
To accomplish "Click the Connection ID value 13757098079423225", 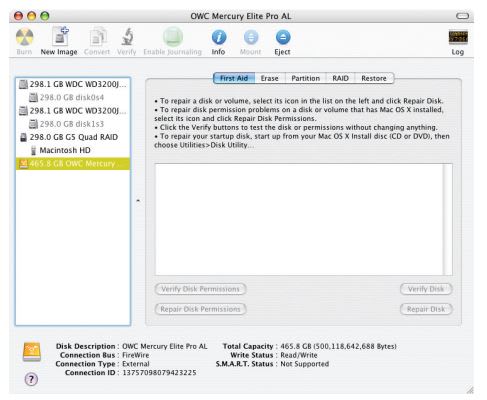I will (159, 373).
